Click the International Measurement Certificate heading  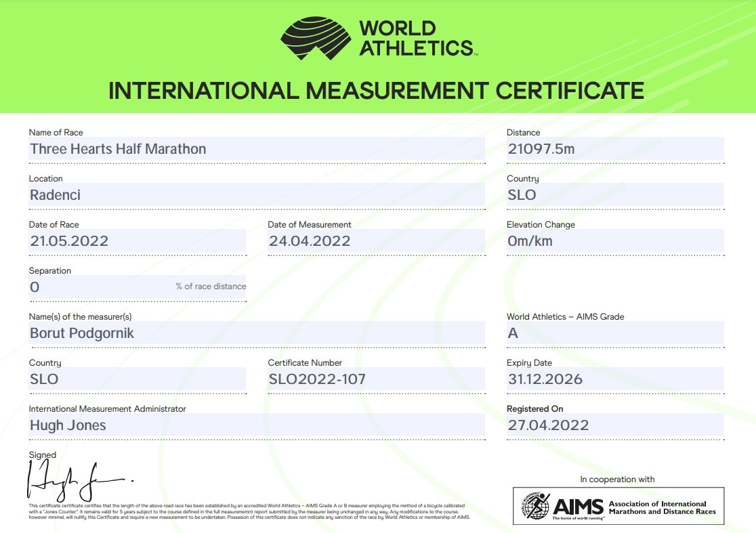pos(376,91)
